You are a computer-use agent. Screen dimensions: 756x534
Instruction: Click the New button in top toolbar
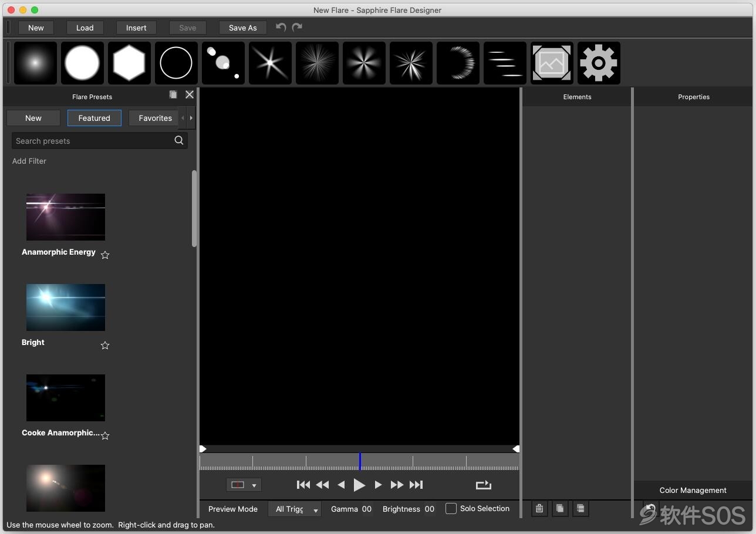click(36, 28)
